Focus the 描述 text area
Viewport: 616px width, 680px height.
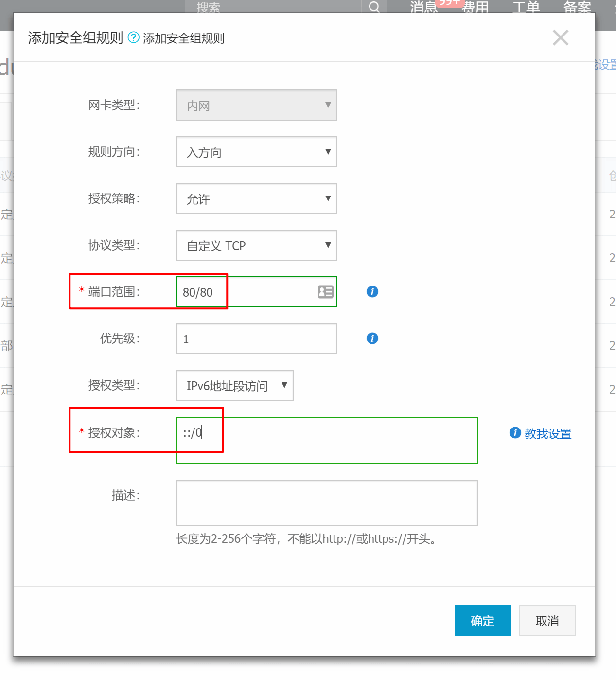(327, 503)
